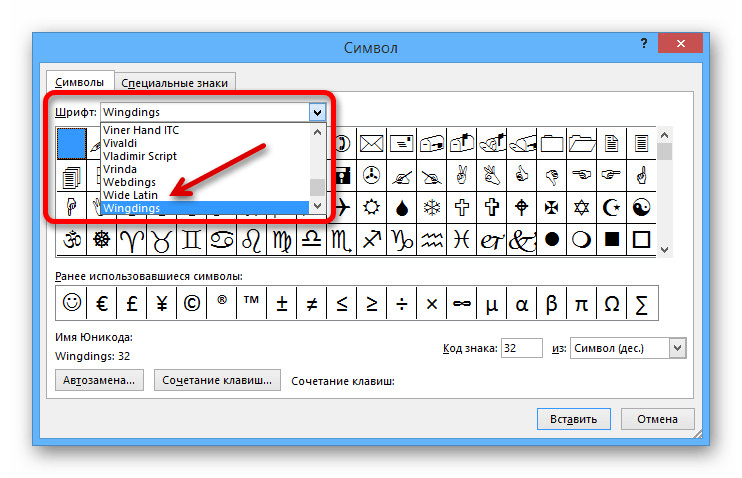Open dialog help question mark

[644, 44]
